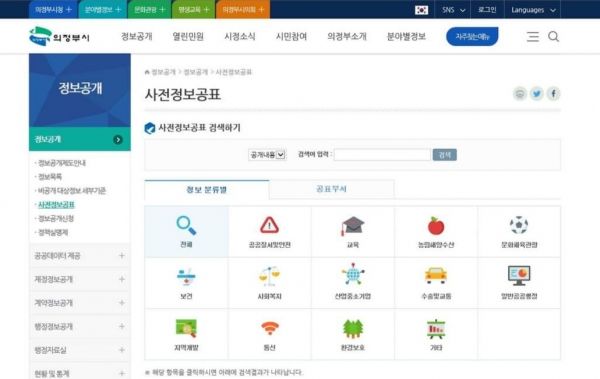Image resolution: width=600 pixels, height=379 pixels.
Task: Click the 검색 search button
Action: click(x=445, y=155)
